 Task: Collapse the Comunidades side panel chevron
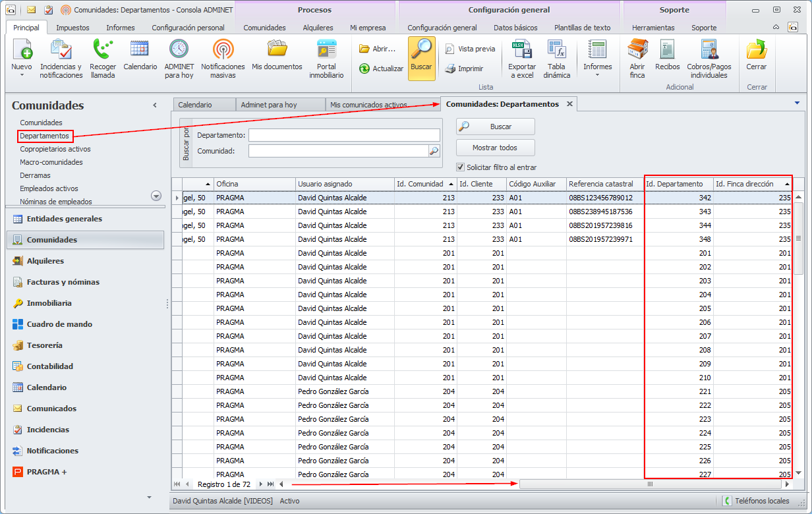(155, 105)
